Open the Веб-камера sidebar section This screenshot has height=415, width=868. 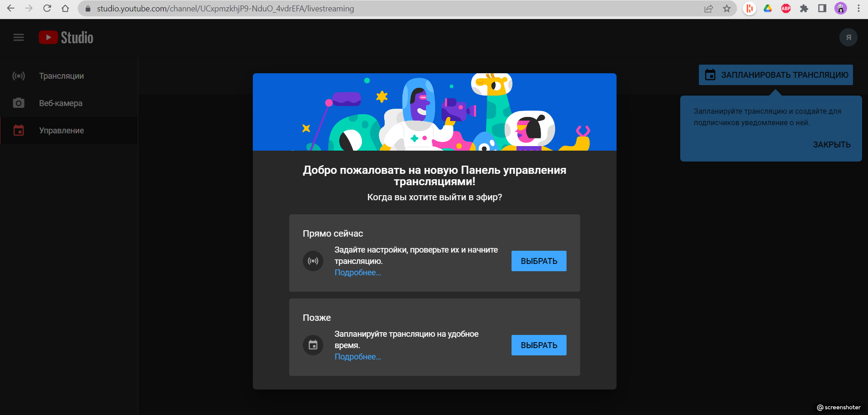[60, 103]
